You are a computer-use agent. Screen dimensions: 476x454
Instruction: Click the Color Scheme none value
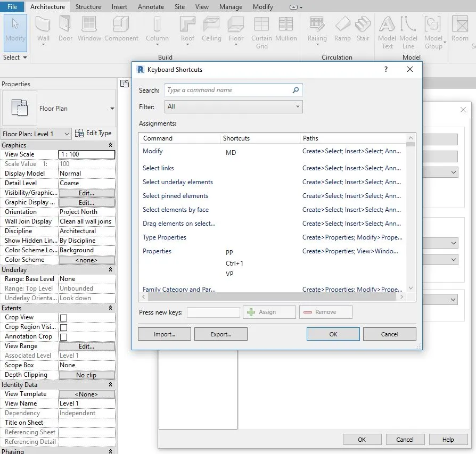coord(87,260)
